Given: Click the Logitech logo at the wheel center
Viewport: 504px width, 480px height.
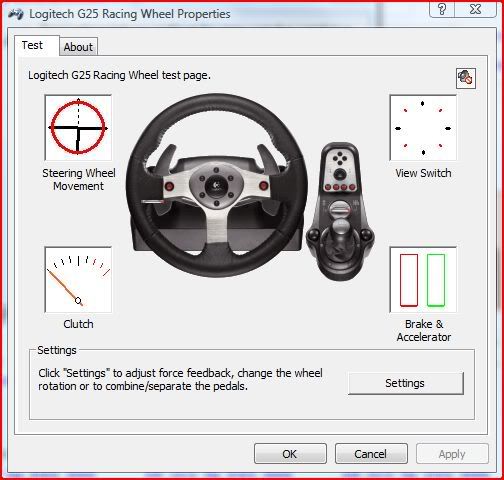Looking at the screenshot, I should click(x=216, y=185).
